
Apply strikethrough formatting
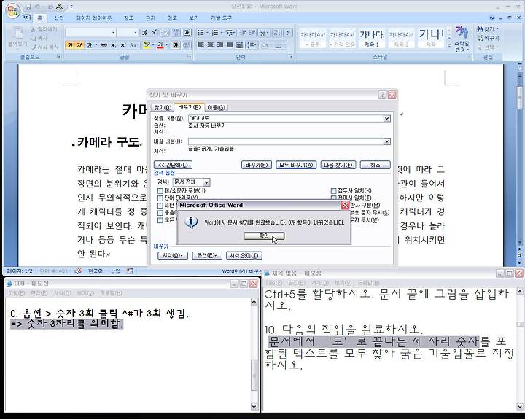point(104,45)
